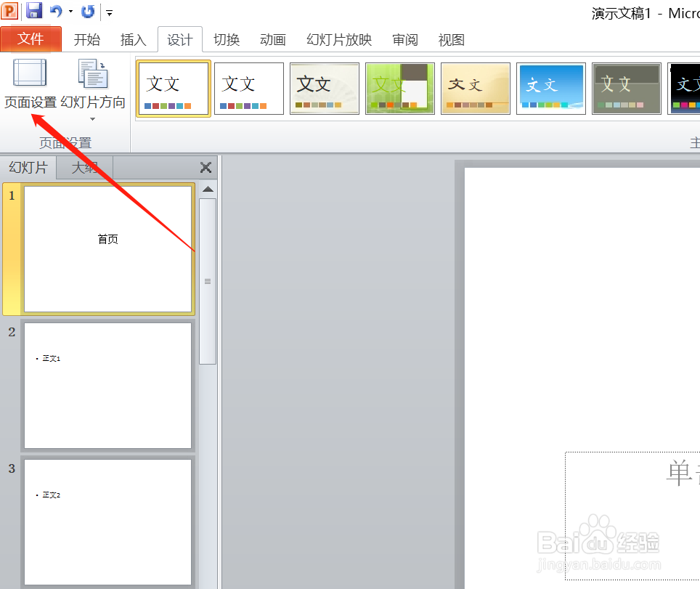
Task: Save the presentation with floppy icon
Action: pos(34,11)
